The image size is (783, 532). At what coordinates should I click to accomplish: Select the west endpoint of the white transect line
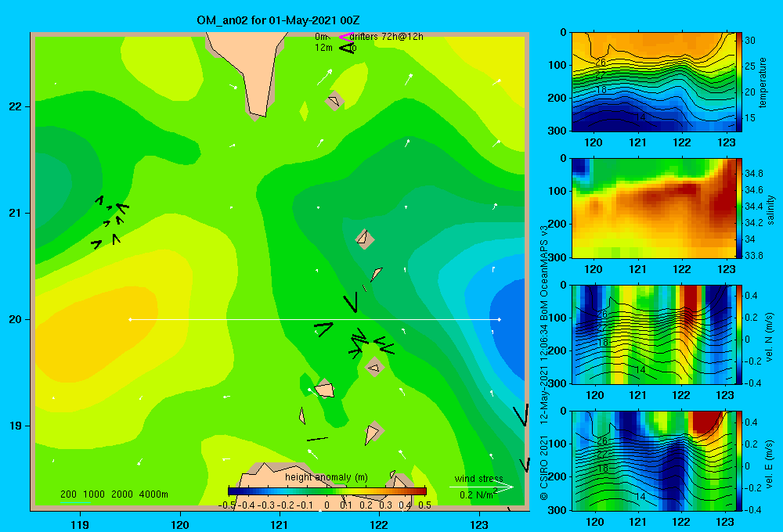(x=130, y=319)
